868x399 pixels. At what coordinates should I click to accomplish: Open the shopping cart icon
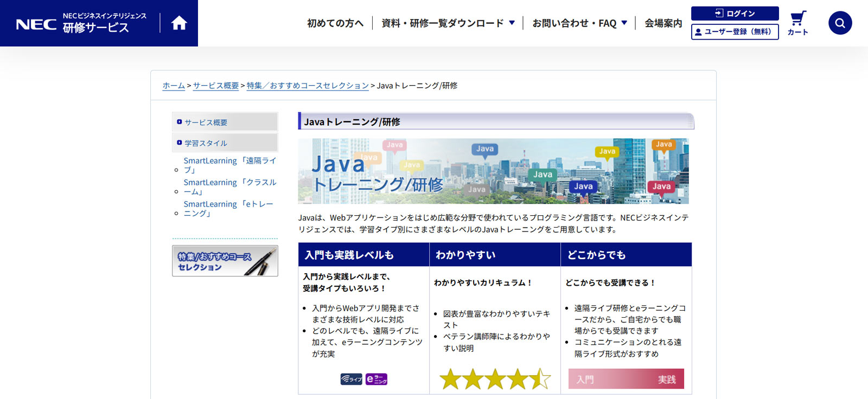pyautogui.click(x=797, y=23)
